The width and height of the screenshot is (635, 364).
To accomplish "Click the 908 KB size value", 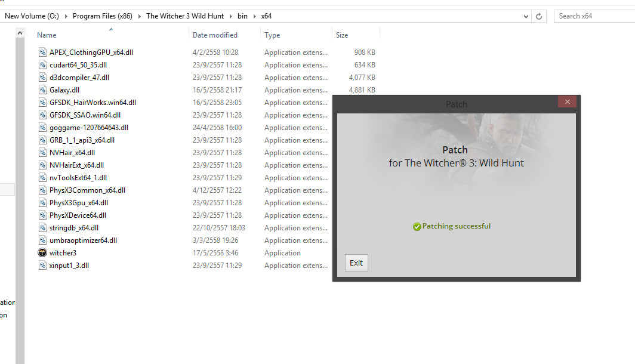I will point(365,53).
